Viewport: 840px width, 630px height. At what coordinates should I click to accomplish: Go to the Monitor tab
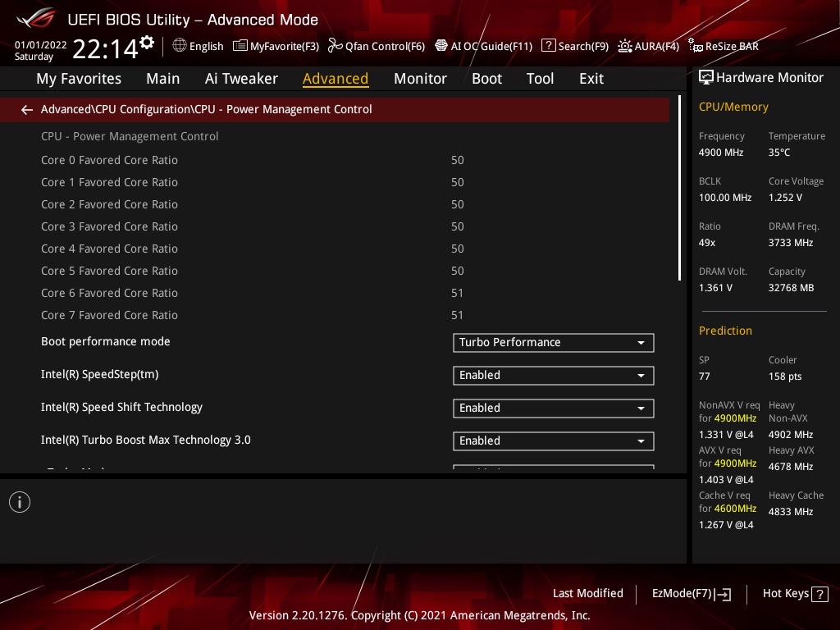pos(420,79)
